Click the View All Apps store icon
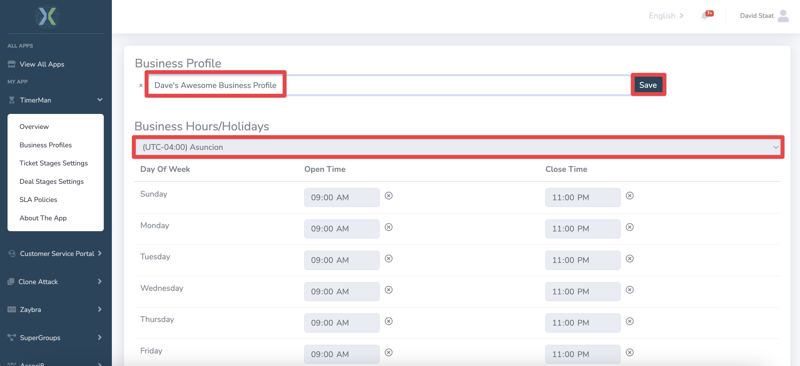This screenshot has width=800, height=366. (x=11, y=65)
